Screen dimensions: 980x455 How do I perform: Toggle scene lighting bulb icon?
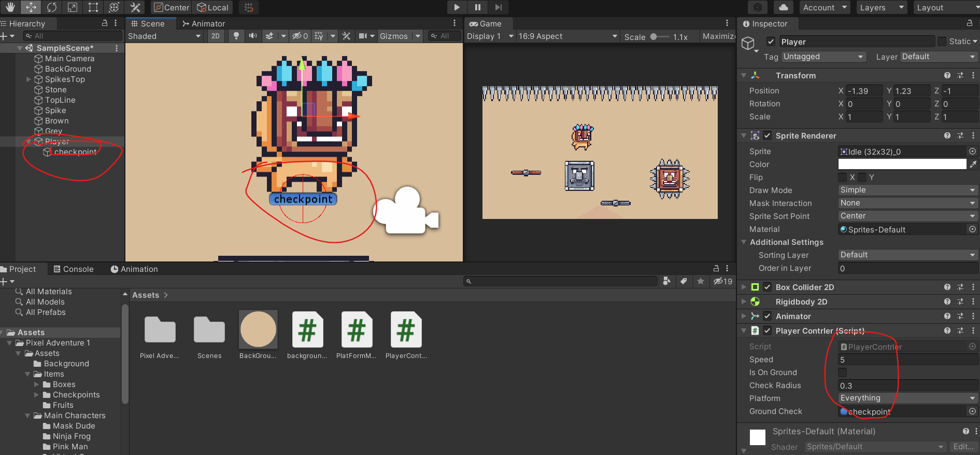(236, 36)
